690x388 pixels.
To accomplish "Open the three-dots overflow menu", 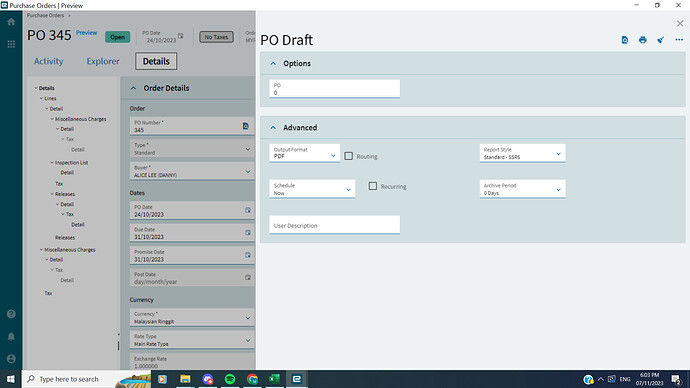I will pos(679,40).
